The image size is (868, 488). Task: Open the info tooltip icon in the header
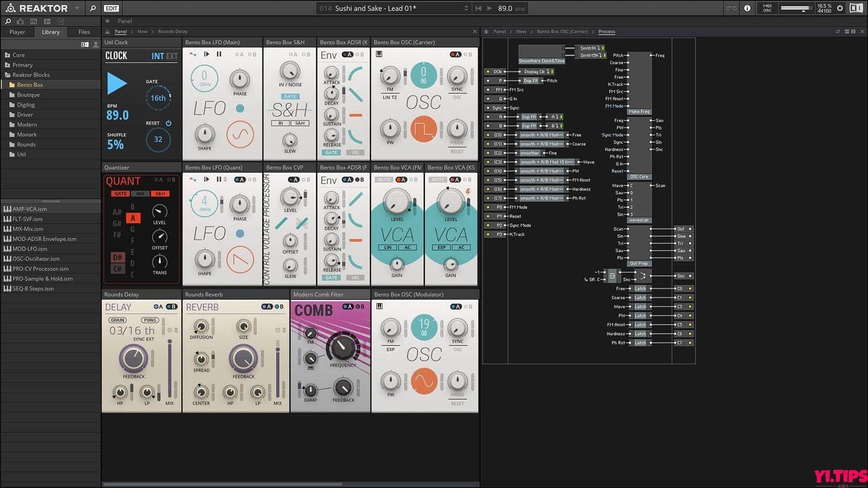click(747, 8)
